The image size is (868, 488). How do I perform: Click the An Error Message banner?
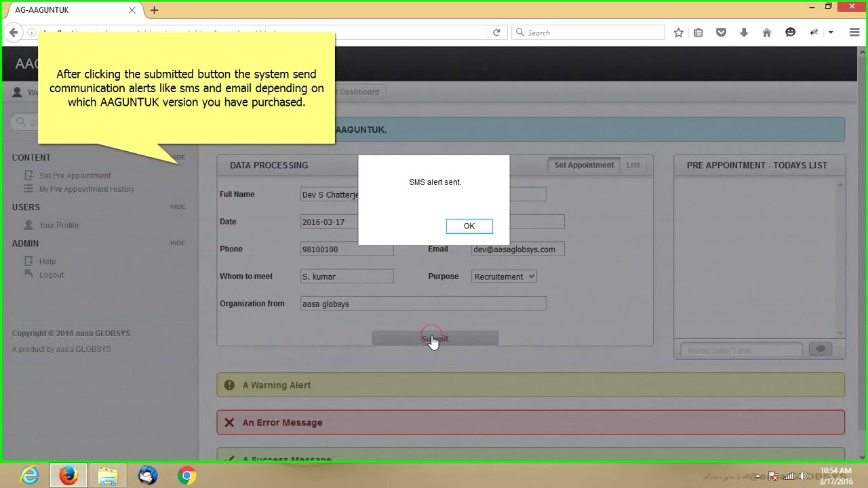coord(531,422)
